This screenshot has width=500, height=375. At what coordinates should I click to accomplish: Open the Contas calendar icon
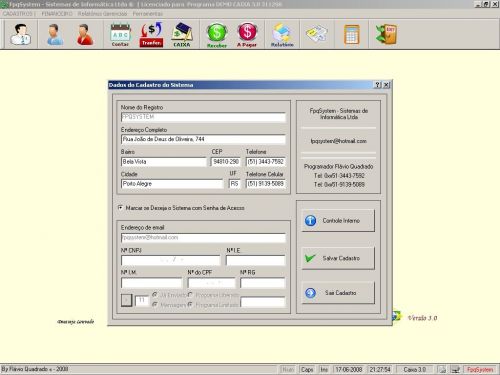pyautogui.click(x=120, y=34)
